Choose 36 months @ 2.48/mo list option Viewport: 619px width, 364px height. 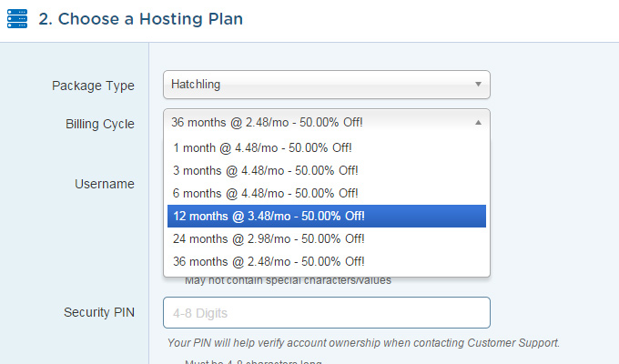(327, 261)
